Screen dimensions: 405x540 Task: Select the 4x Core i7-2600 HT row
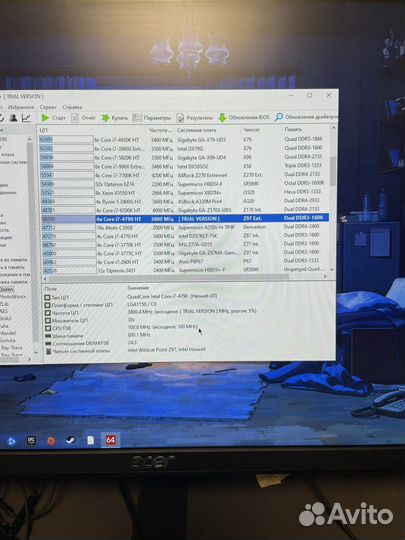[184, 262]
